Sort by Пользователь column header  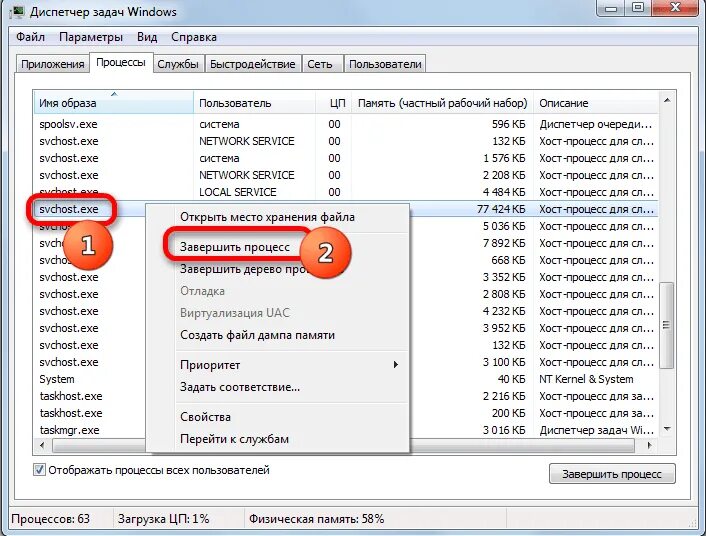254,103
